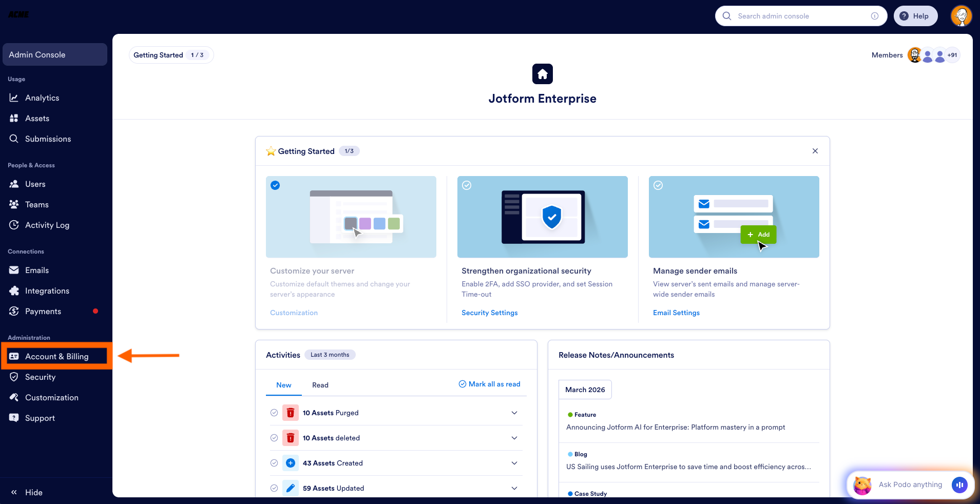Click the green Add button
This screenshot has height=504, width=980.
[x=758, y=235]
